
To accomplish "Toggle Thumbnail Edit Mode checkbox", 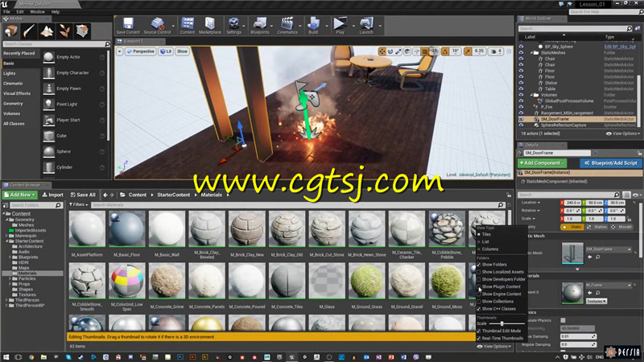I will coord(479,331).
